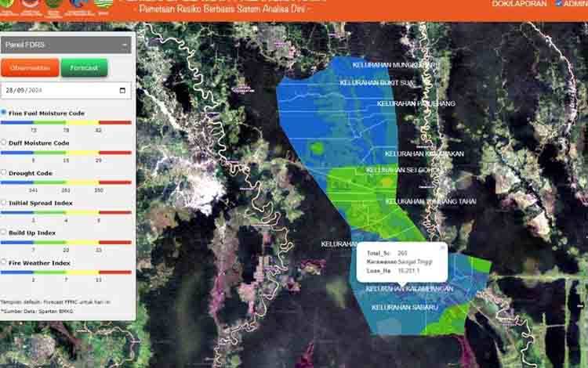Viewport: 588px width, 368px height.
Task: Click the Total_Sc row in popup
Action: 387,253
